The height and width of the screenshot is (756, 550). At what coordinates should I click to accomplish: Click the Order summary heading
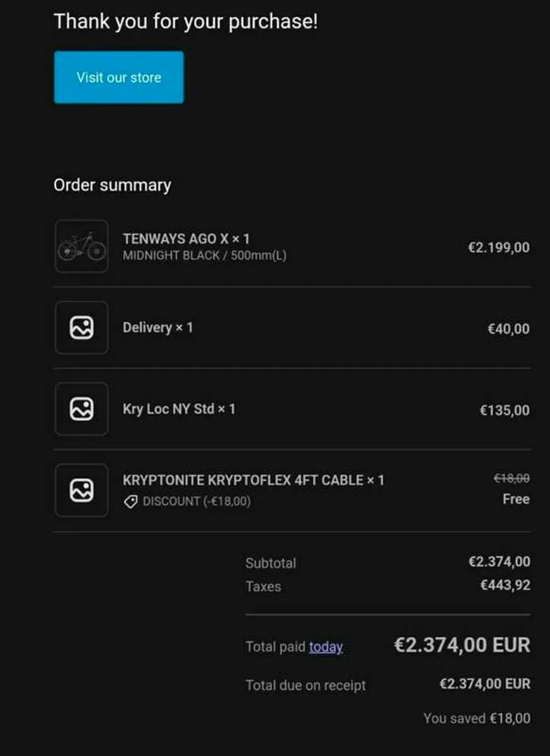(112, 185)
